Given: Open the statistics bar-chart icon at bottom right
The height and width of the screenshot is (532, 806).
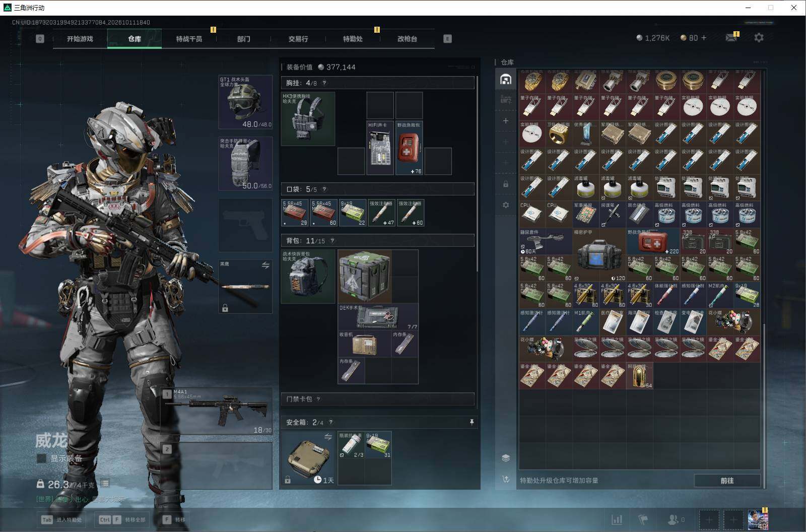Looking at the screenshot, I should (x=617, y=519).
